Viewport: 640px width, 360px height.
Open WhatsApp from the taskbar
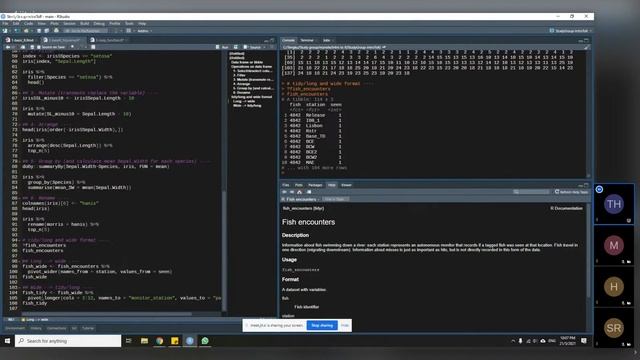coord(205,341)
